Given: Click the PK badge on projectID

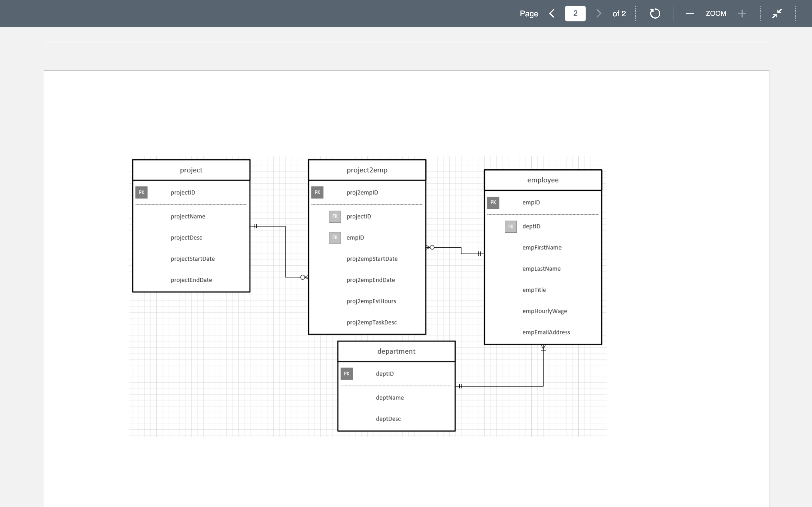Looking at the screenshot, I should pos(141,192).
